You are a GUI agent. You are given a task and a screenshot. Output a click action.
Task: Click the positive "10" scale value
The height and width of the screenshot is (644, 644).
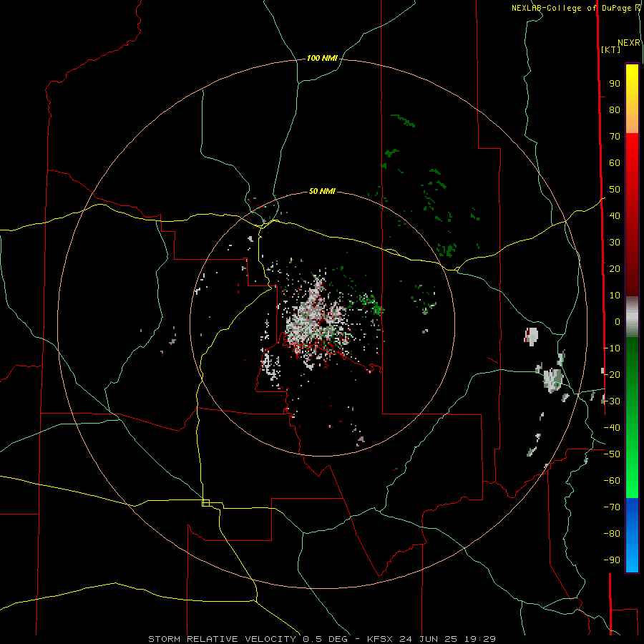click(x=615, y=296)
